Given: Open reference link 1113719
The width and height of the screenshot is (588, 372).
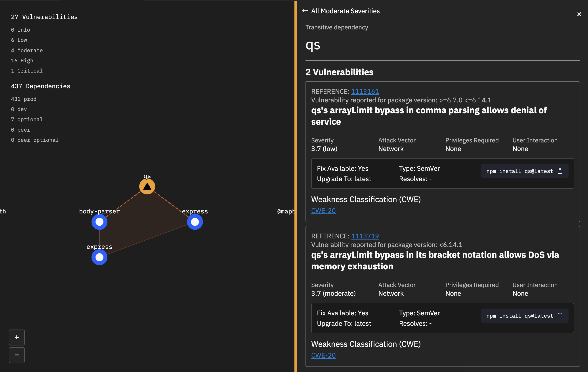Looking at the screenshot, I should pyautogui.click(x=365, y=236).
